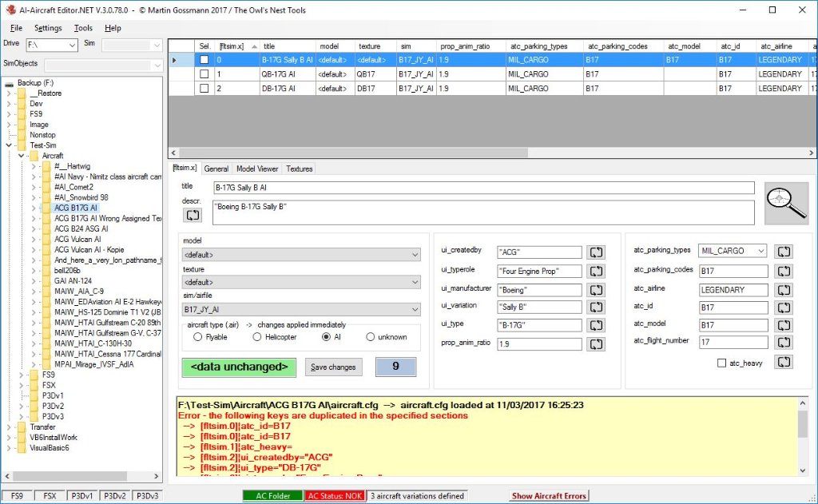Click refresh icon next to atc_id field
818x504 pixels.
pyautogui.click(x=784, y=308)
